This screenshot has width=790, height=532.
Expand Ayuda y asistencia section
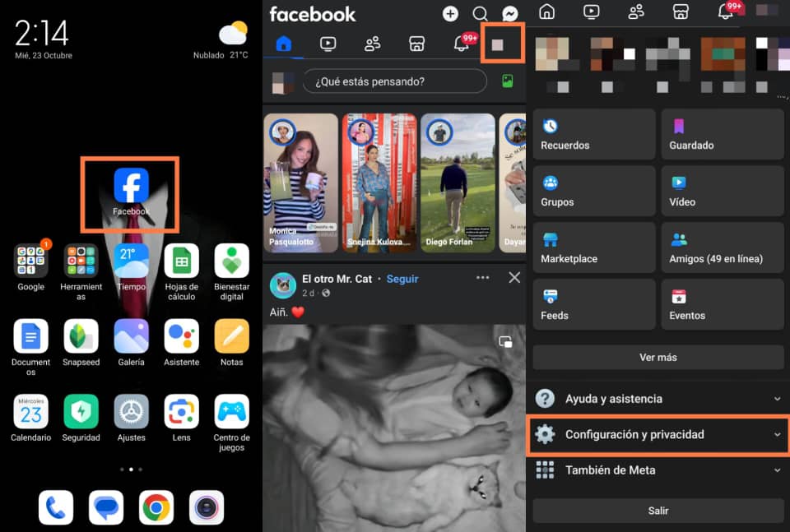[658, 399]
